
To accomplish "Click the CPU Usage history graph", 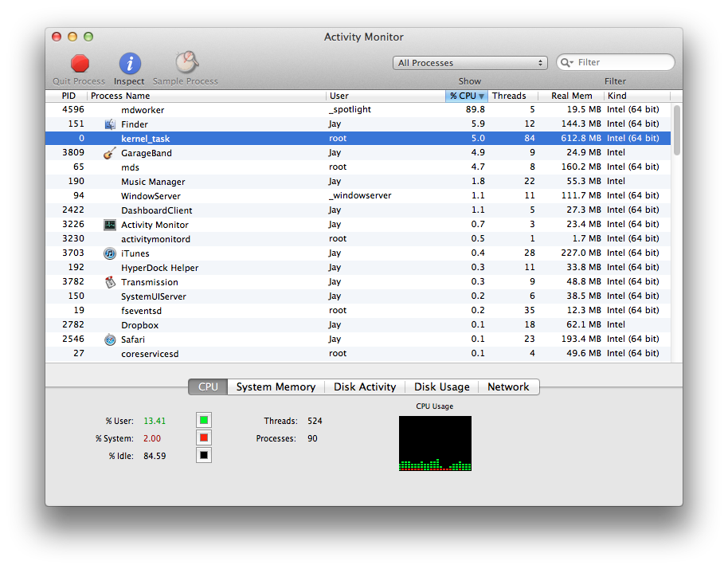I will pyautogui.click(x=435, y=443).
